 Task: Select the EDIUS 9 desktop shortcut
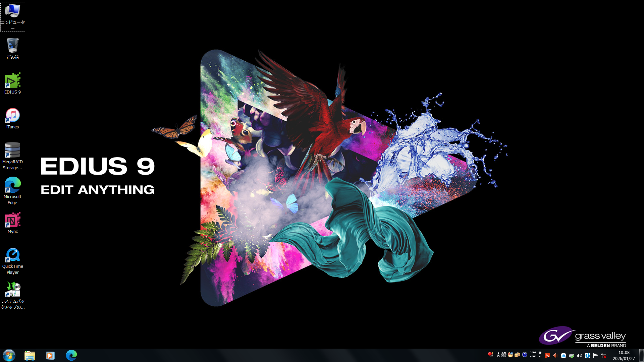click(12, 81)
